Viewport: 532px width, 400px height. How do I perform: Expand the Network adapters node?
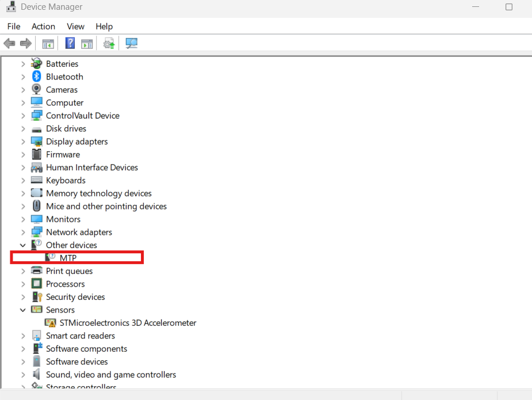point(23,233)
